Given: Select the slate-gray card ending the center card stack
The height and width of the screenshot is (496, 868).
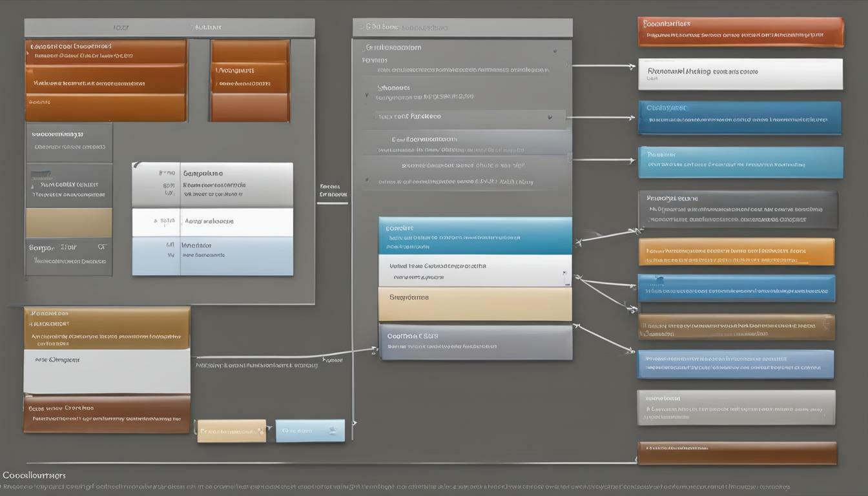Looking at the screenshot, I should tap(475, 342).
